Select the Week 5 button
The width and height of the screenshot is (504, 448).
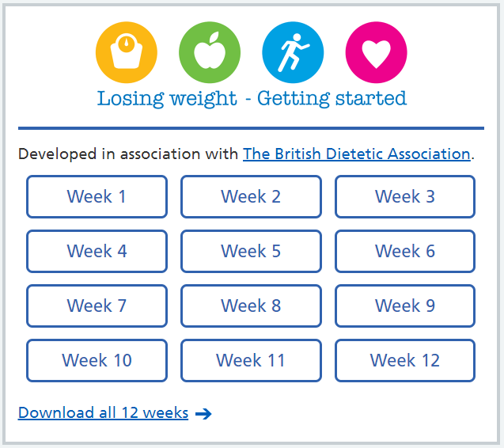pyautogui.click(x=251, y=251)
